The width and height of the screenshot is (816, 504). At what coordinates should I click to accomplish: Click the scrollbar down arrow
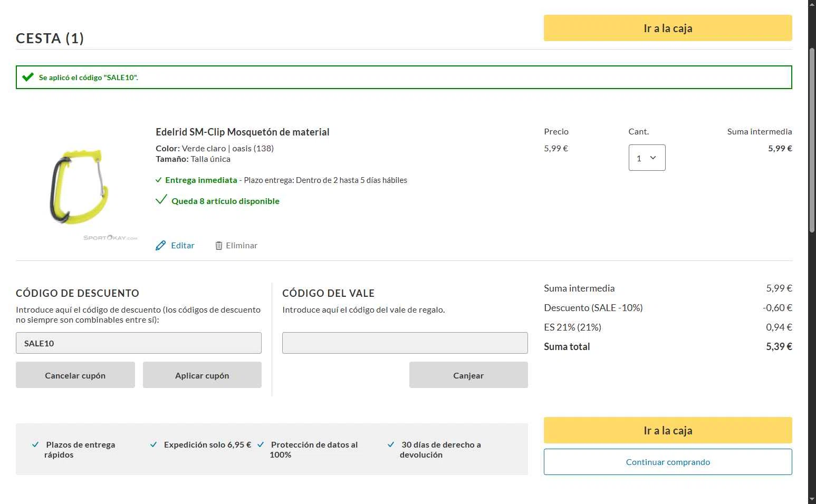(812, 499)
